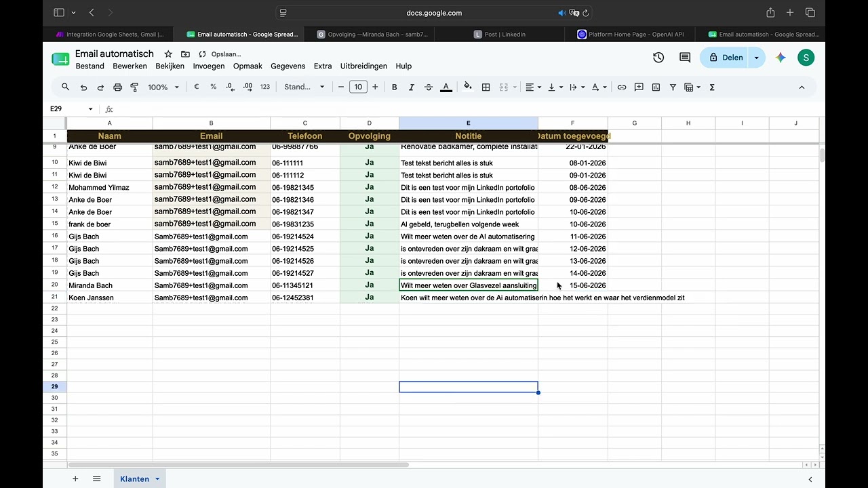This screenshot has width=868, height=488.
Task: Open the Bewerken menu
Action: click(x=130, y=66)
